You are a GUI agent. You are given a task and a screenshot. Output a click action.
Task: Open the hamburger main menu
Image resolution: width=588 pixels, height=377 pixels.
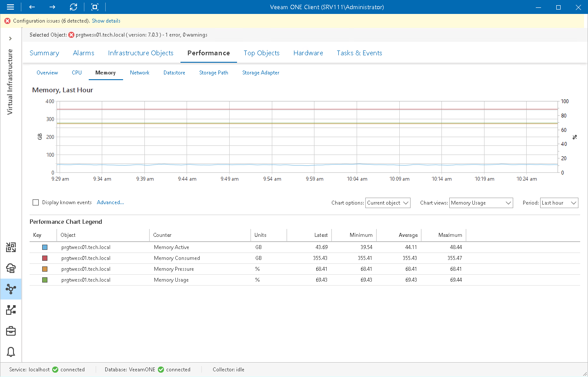[x=10, y=7]
